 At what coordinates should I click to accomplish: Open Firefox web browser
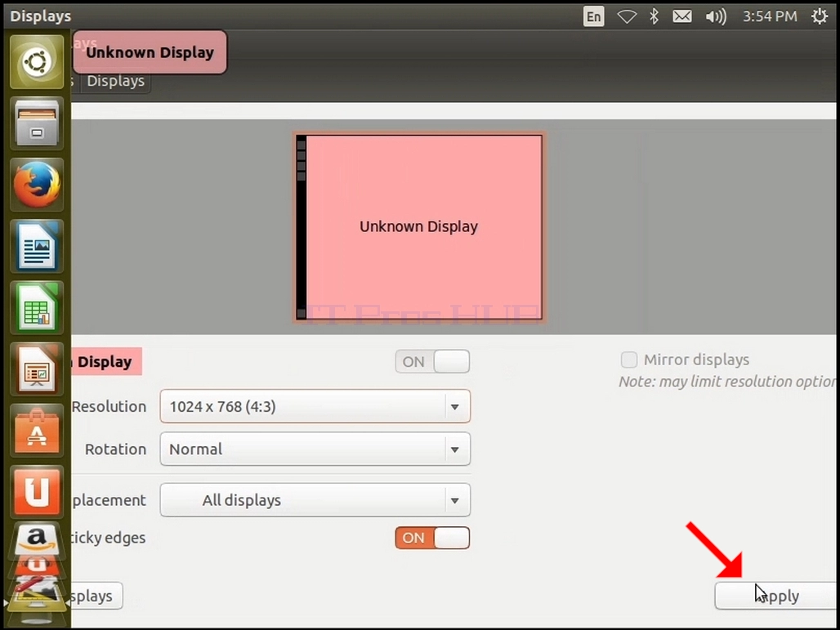coord(37,185)
